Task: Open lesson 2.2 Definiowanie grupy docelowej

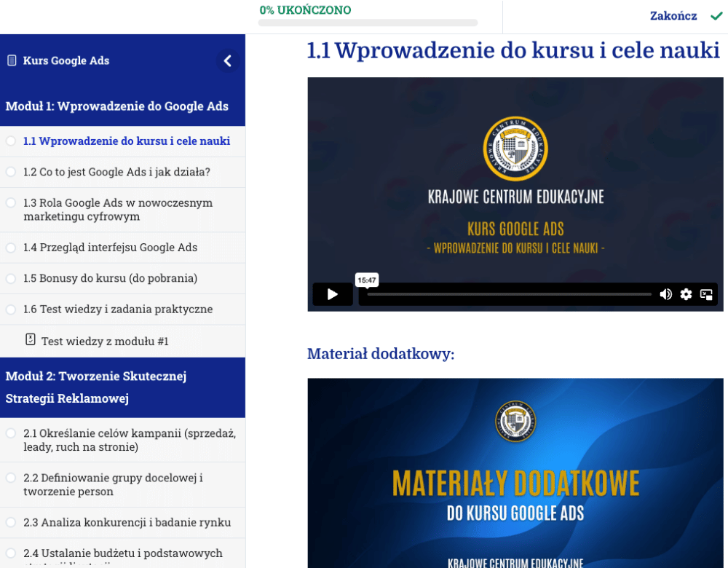Action: tap(113, 484)
